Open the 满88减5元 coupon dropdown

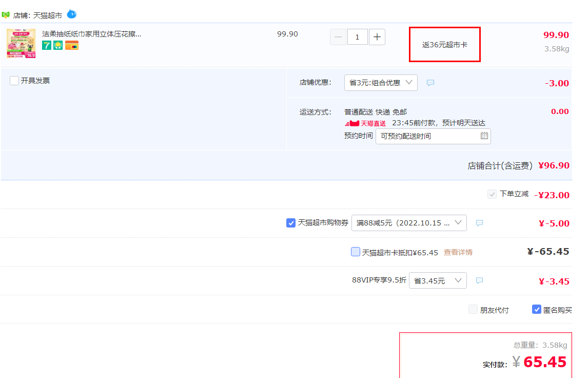409,223
